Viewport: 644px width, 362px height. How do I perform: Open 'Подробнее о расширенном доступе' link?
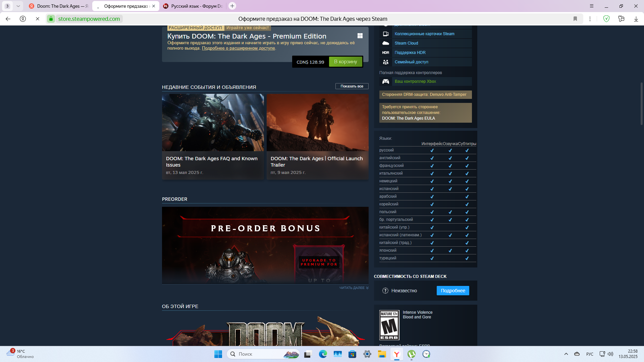[238, 48]
